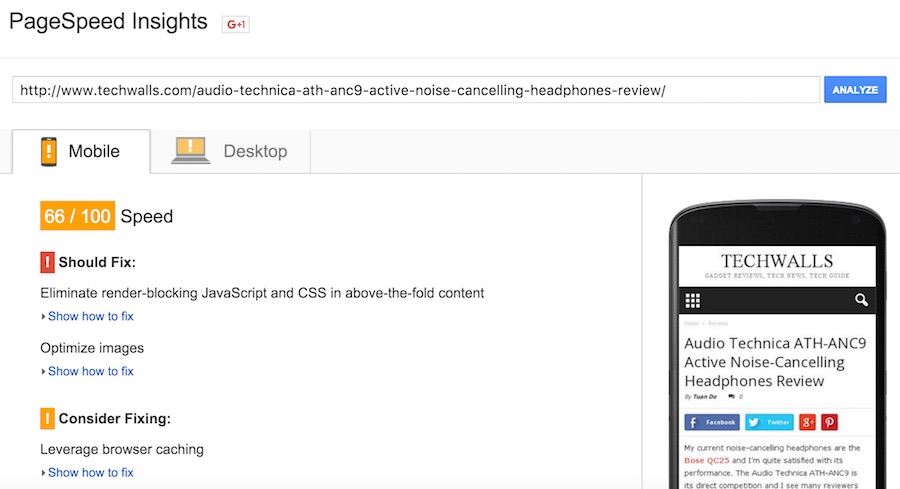Click the G+1 share button
900x489 pixels.
(235, 24)
